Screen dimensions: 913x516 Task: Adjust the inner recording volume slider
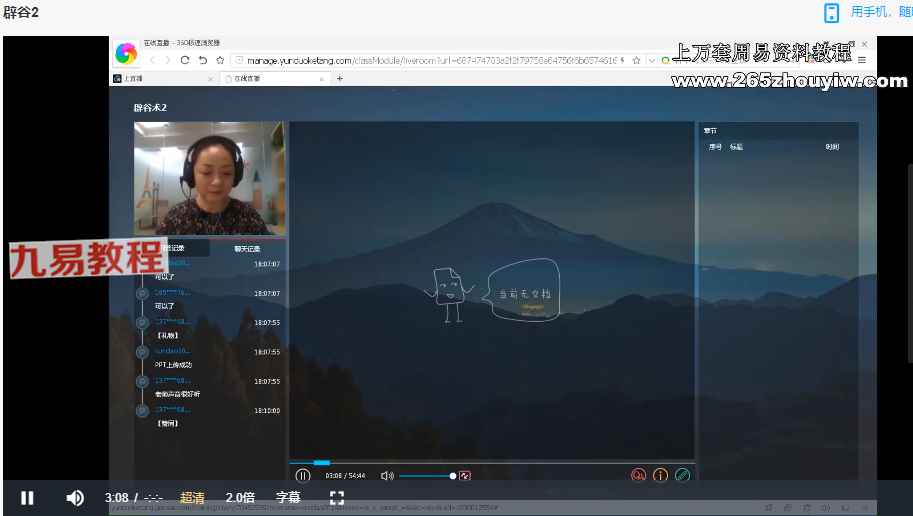[427, 476]
